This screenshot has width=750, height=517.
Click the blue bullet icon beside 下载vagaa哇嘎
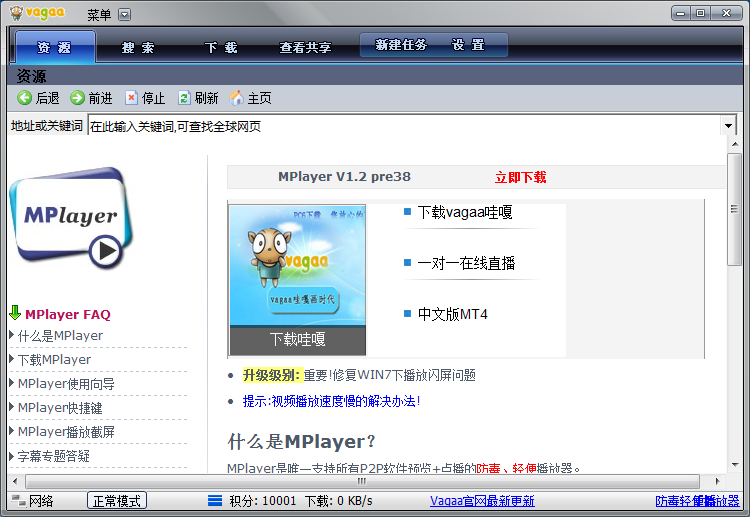[x=408, y=211]
